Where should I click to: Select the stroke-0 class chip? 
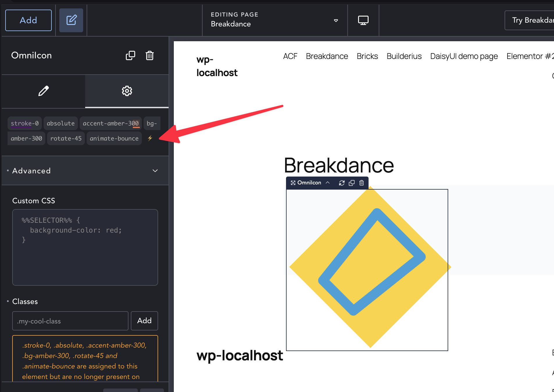pos(25,123)
